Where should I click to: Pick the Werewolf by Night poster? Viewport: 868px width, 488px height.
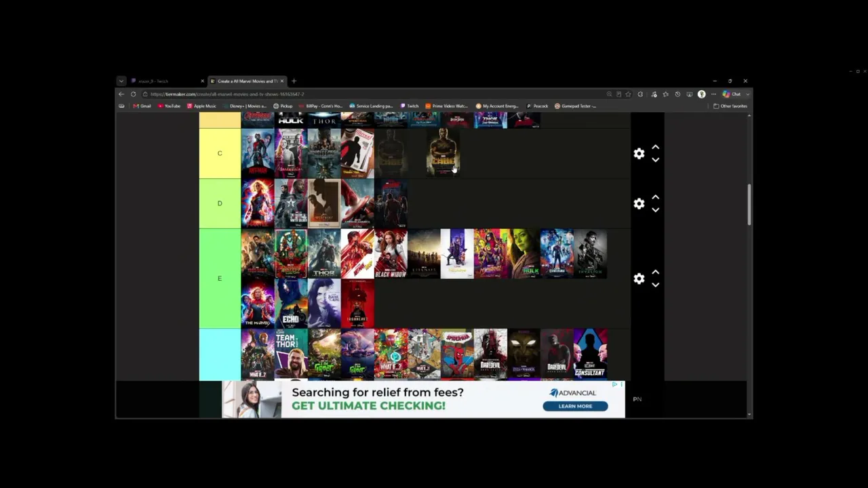tap(324, 203)
